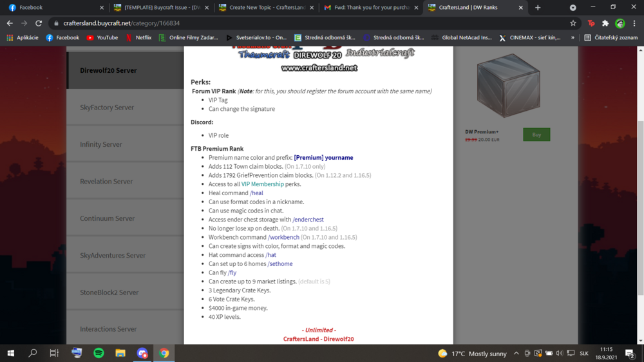This screenshot has height=362, width=644.
Task: Open the Svetserialov.to bookmark
Action: click(x=256, y=37)
